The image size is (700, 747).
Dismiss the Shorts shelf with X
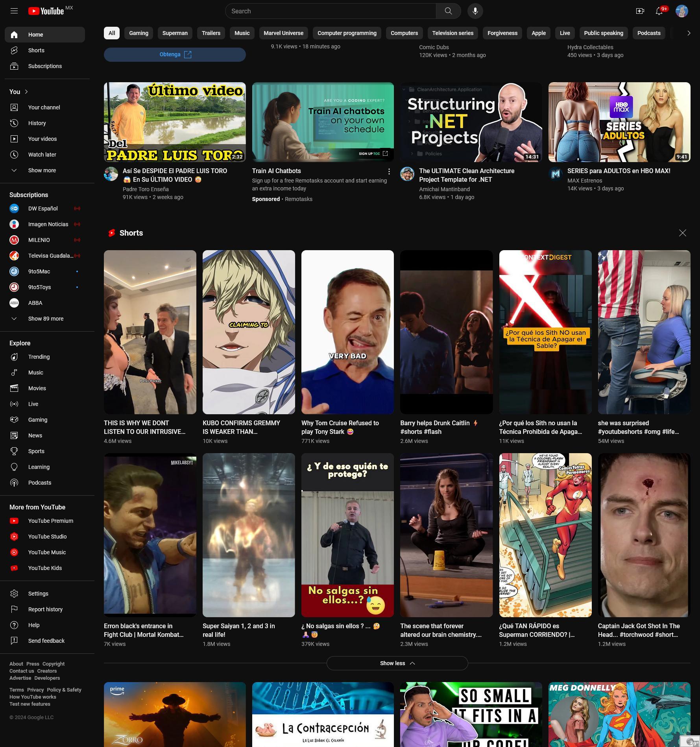[682, 233]
